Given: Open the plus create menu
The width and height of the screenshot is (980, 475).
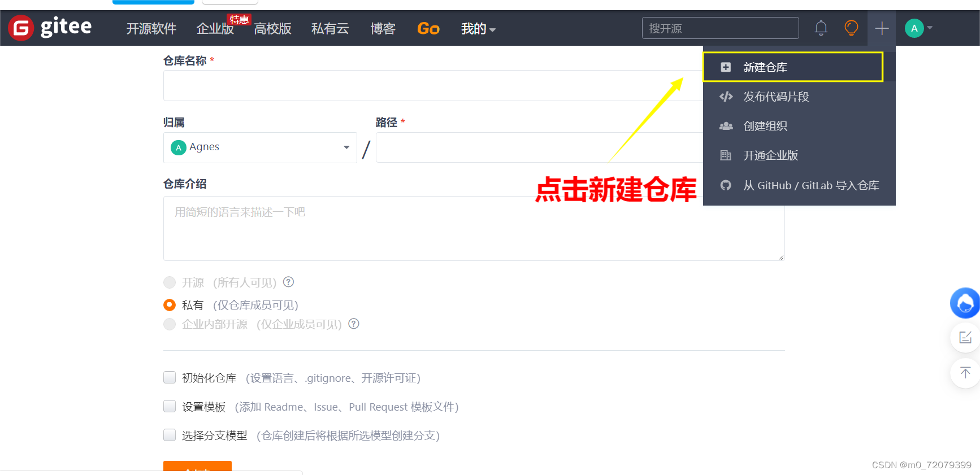Looking at the screenshot, I should tap(882, 28).
